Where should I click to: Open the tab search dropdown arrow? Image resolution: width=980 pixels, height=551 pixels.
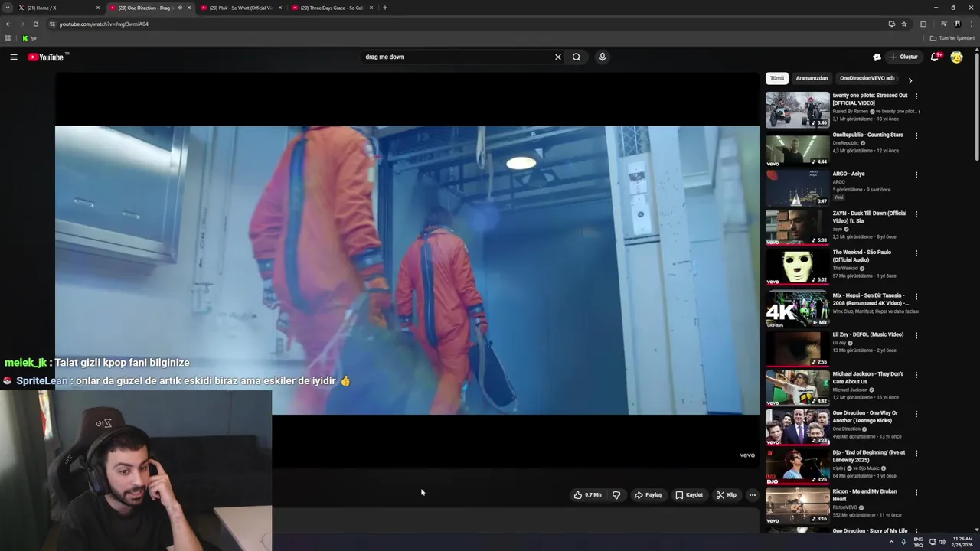pyautogui.click(x=8, y=8)
